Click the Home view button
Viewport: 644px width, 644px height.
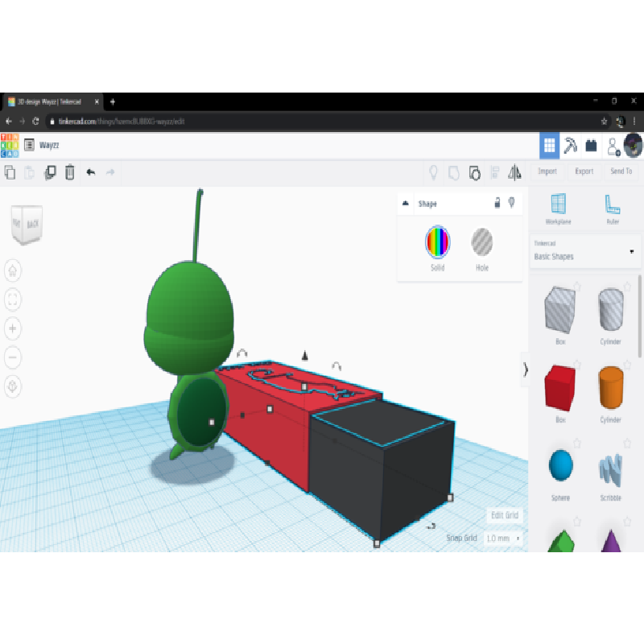pyautogui.click(x=14, y=271)
